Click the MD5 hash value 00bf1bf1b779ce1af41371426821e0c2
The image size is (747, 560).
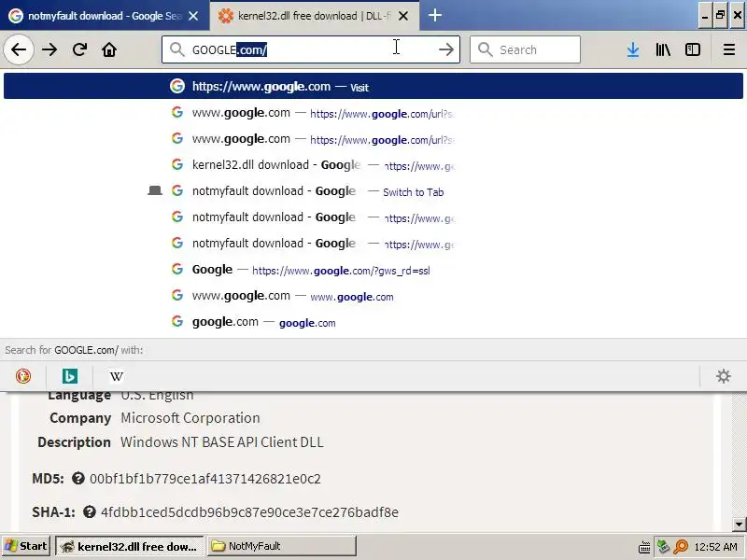(205, 479)
